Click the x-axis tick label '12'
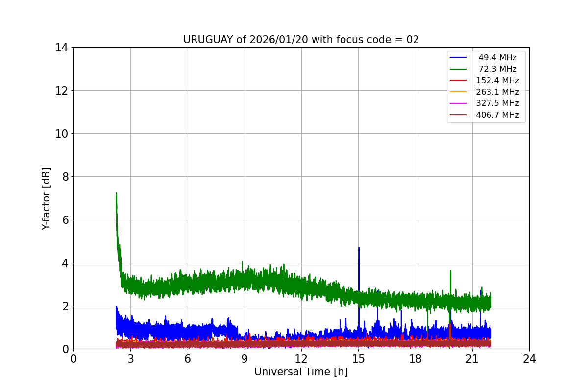The height and width of the screenshot is (392, 588). 301,359
